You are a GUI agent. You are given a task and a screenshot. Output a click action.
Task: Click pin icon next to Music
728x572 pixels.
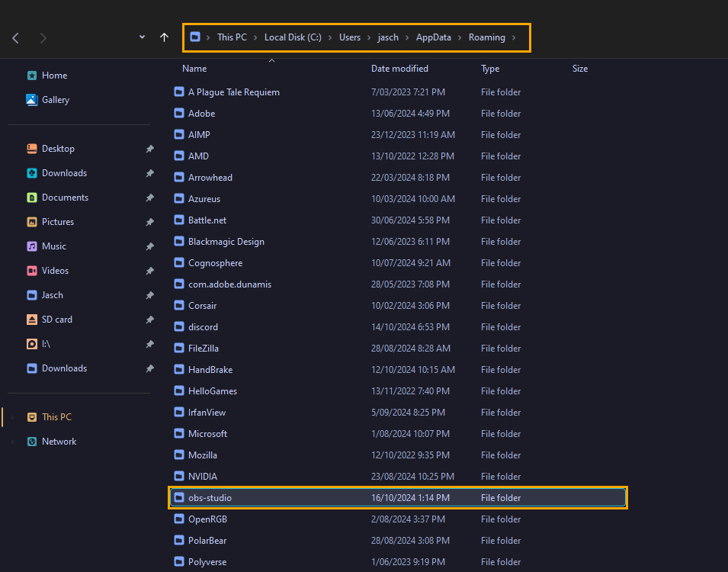point(149,246)
